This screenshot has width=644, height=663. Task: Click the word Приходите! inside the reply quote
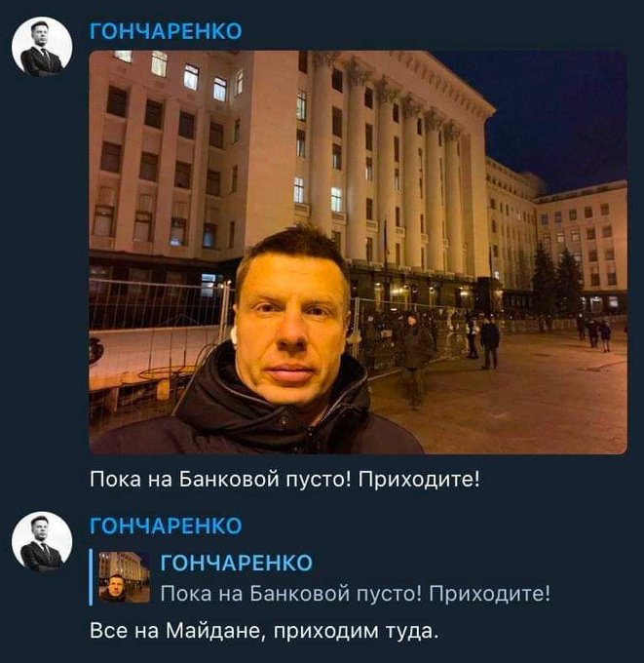coord(490,593)
